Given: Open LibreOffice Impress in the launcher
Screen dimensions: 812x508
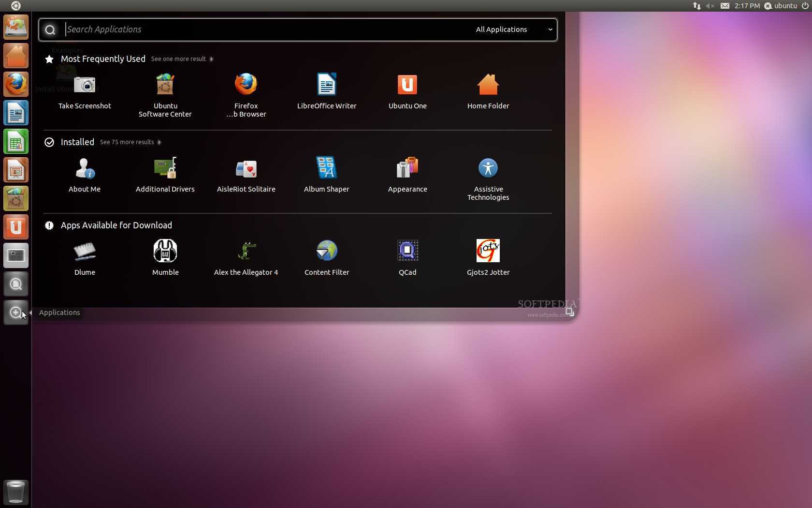Looking at the screenshot, I should pos(16,170).
